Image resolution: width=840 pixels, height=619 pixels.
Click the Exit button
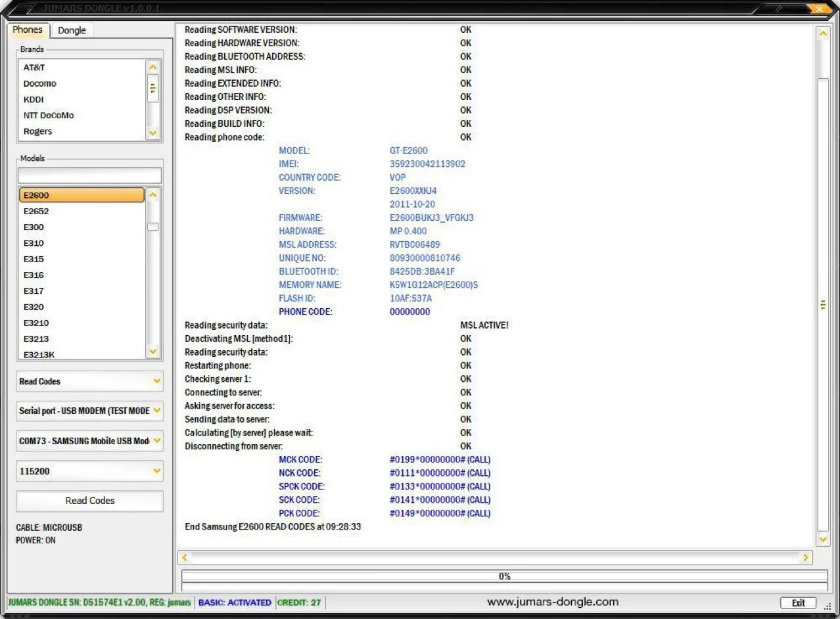coord(798,603)
